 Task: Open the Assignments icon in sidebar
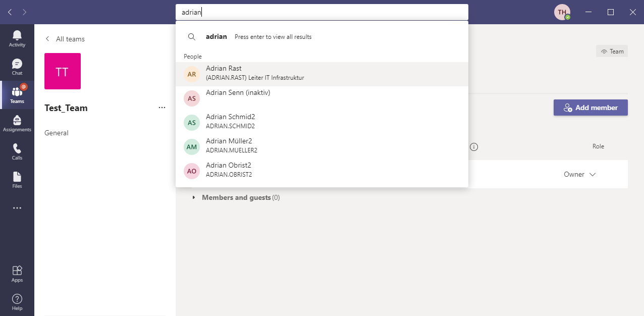coord(17,123)
